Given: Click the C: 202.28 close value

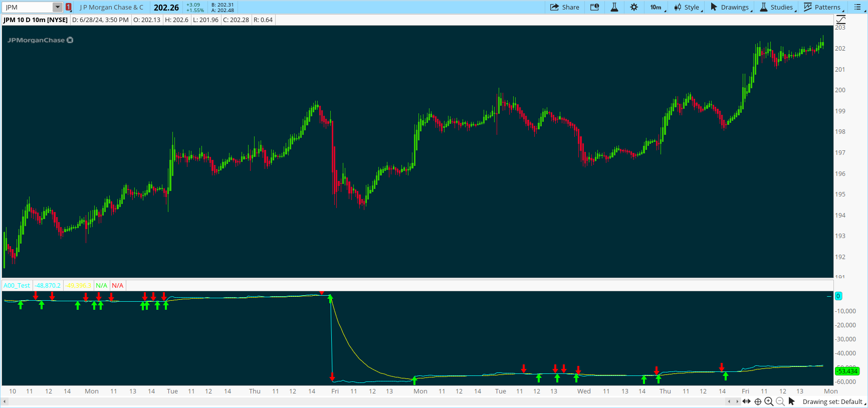Looking at the screenshot, I should pyautogui.click(x=236, y=20).
